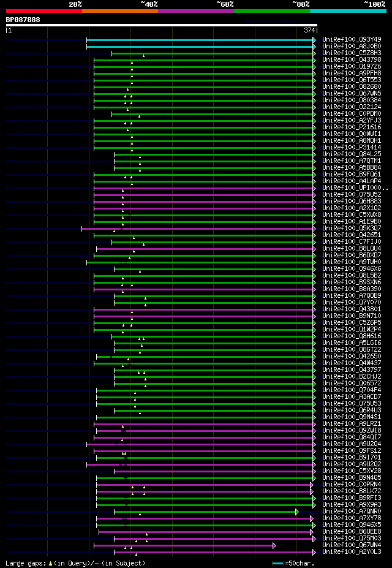The image size is (392, 568).
Task: Pick the UniRef100_Q75U52 entry
Action: click(x=352, y=194)
